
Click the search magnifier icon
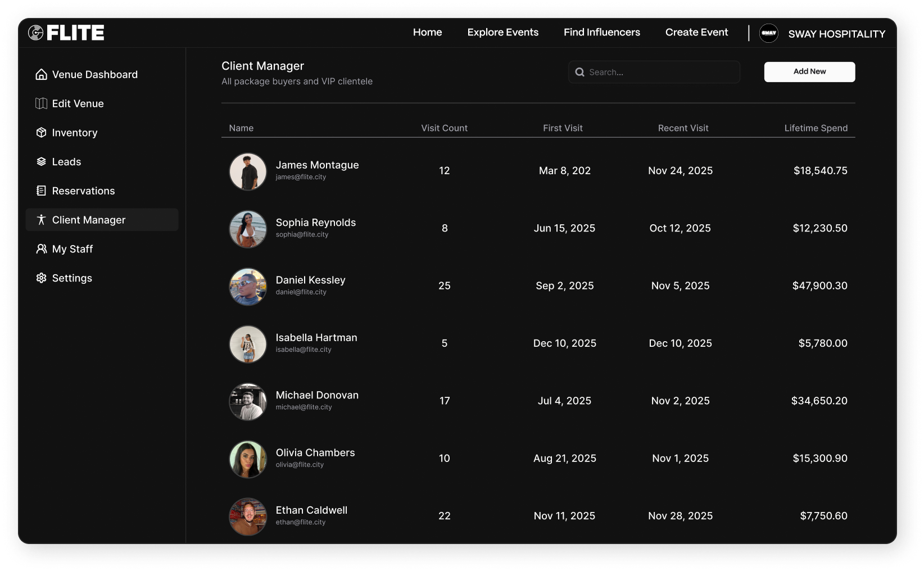(x=579, y=72)
